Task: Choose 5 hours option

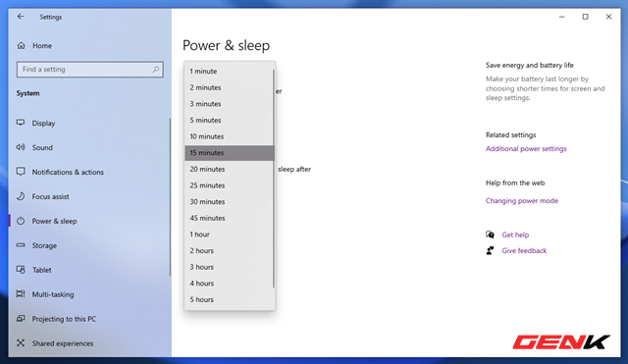Action: (x=229, y=299)
